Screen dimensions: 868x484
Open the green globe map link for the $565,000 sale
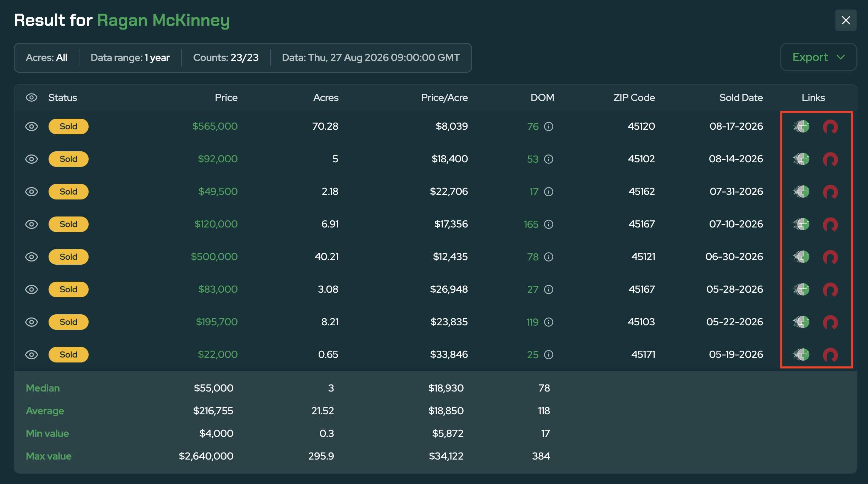801,126
